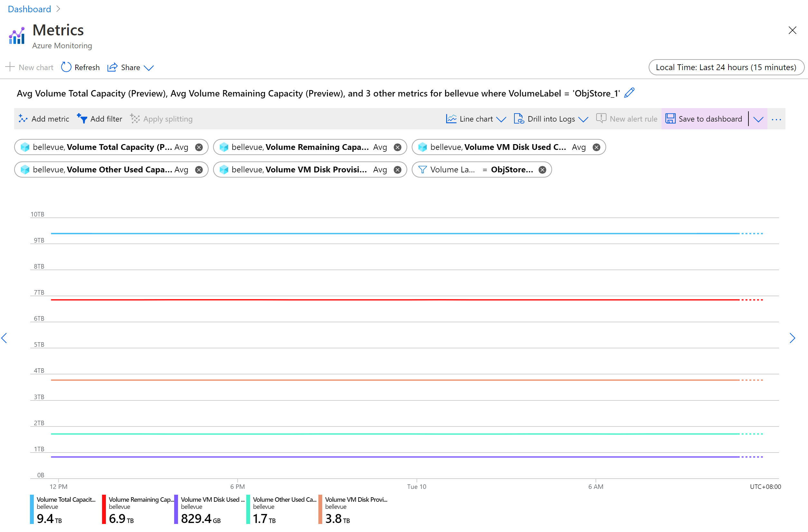Expand the Share dropdown arrow
This screenshot has height=532, width=808.
point(150,67)
